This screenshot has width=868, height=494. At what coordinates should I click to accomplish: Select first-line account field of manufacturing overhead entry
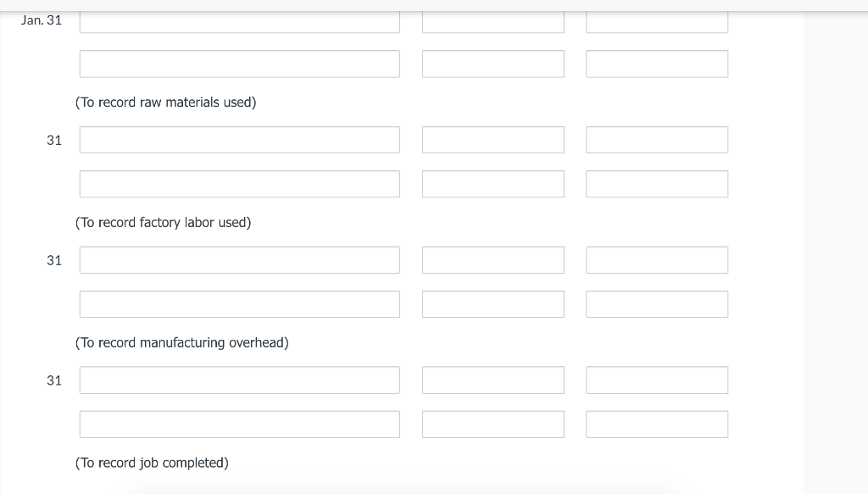click(239, 260)
